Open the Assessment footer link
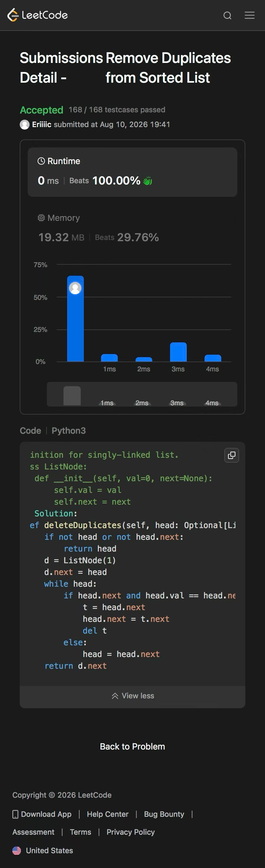 [33, 832]
